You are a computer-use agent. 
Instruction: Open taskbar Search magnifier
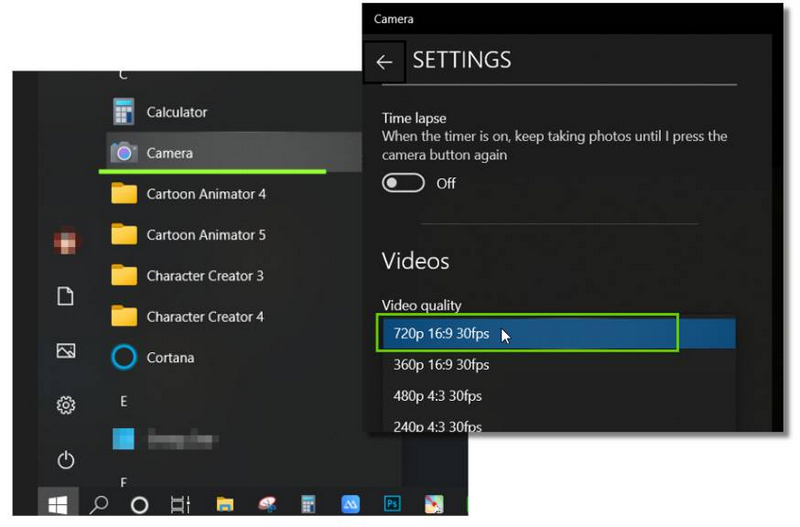[98, 504]
